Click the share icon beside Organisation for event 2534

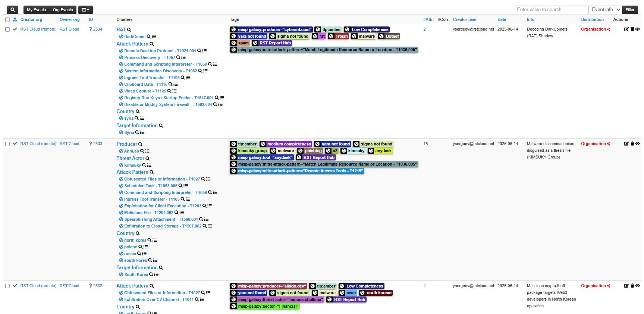point(609,29)
